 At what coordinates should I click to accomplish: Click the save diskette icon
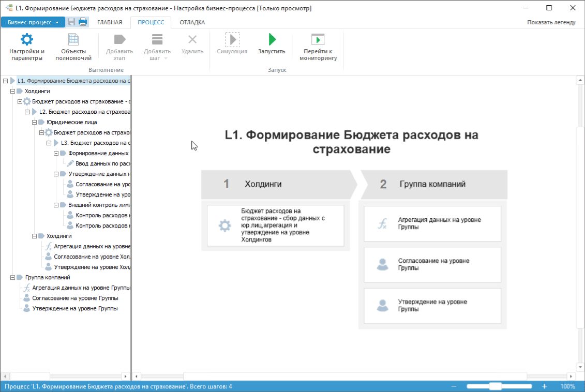click(x=71, y=22)
